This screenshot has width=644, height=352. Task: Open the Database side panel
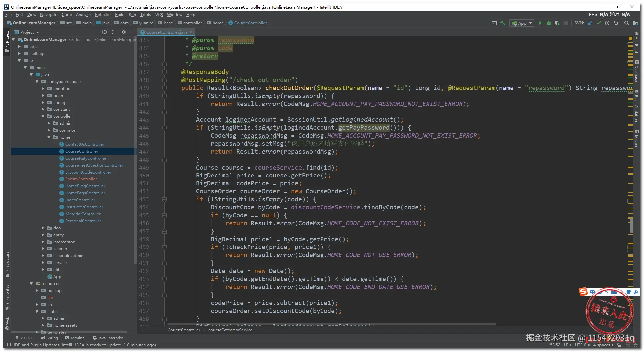point(636,71)
